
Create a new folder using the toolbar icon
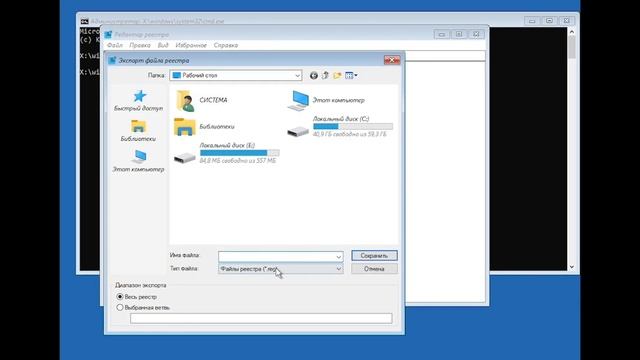337,75
